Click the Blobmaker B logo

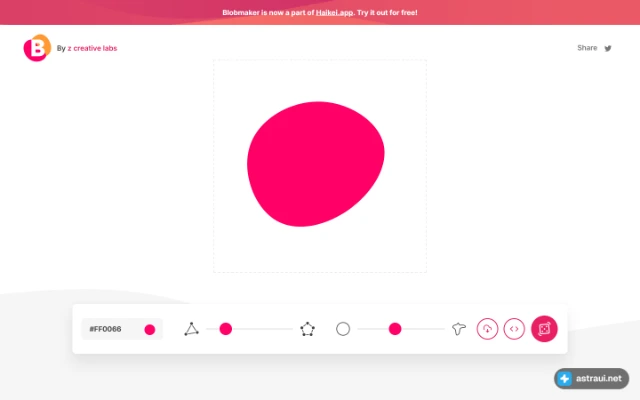[37, 48]
